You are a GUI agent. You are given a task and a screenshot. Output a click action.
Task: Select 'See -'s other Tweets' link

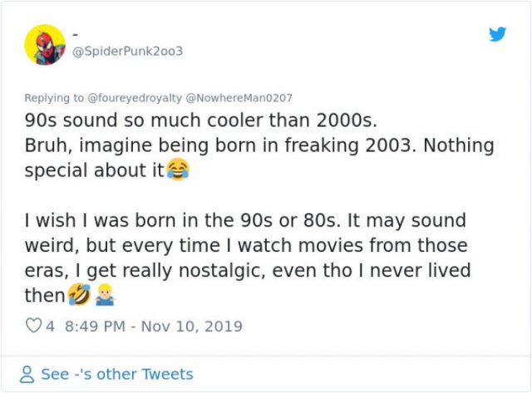point(116,374)
